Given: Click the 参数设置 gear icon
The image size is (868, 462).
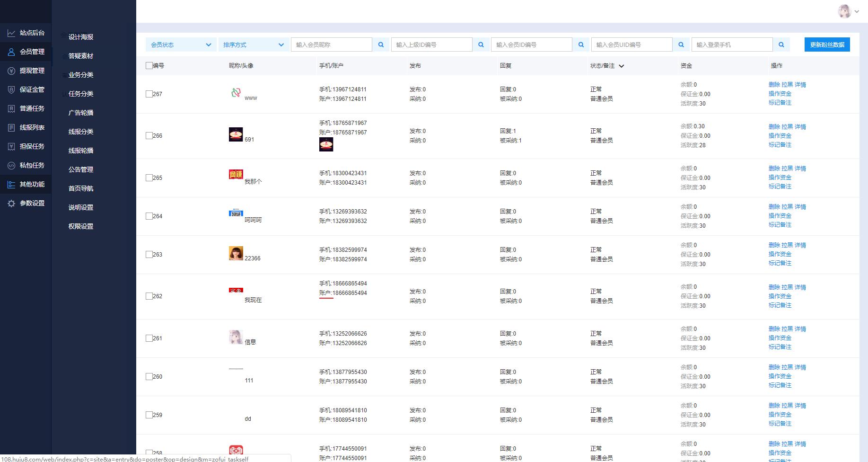Looking at the screenshot, I should click(x=11, y=203).
